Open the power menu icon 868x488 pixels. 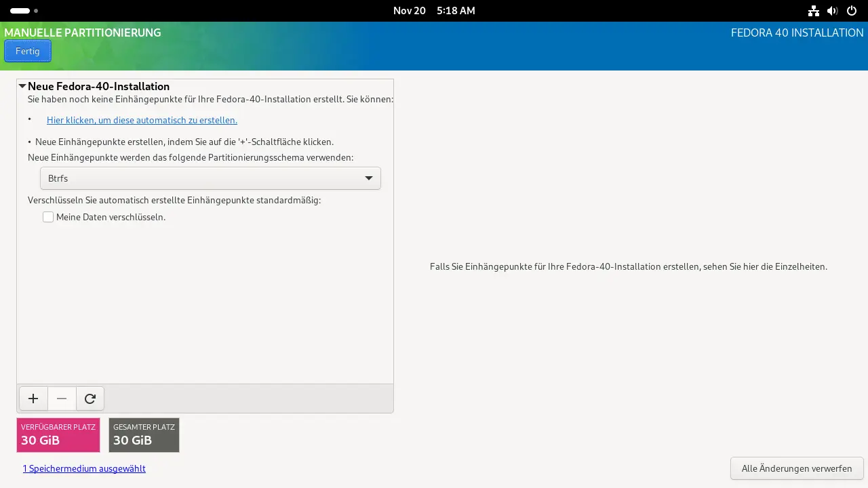tap(852, 11)
